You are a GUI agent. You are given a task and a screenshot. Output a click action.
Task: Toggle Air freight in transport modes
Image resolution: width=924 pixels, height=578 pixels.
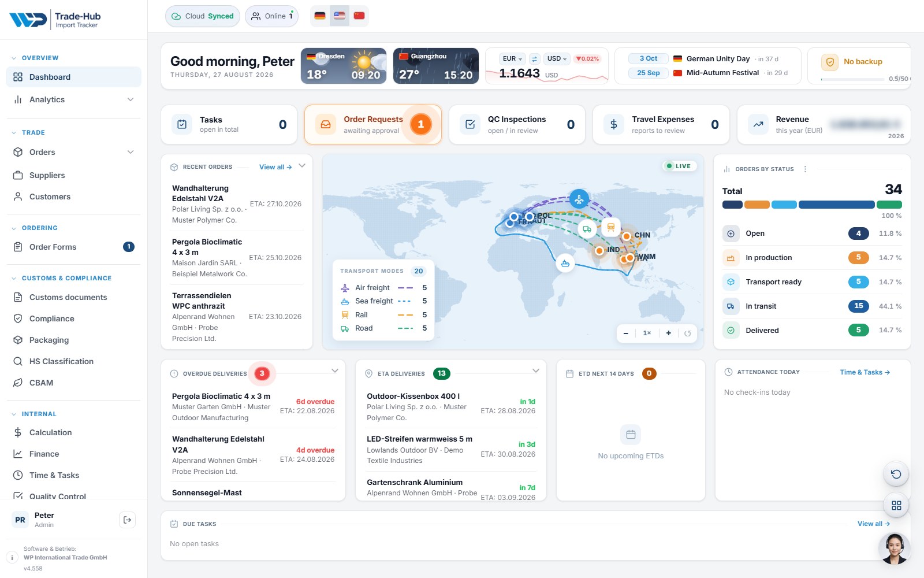click(x=384, y=288)
